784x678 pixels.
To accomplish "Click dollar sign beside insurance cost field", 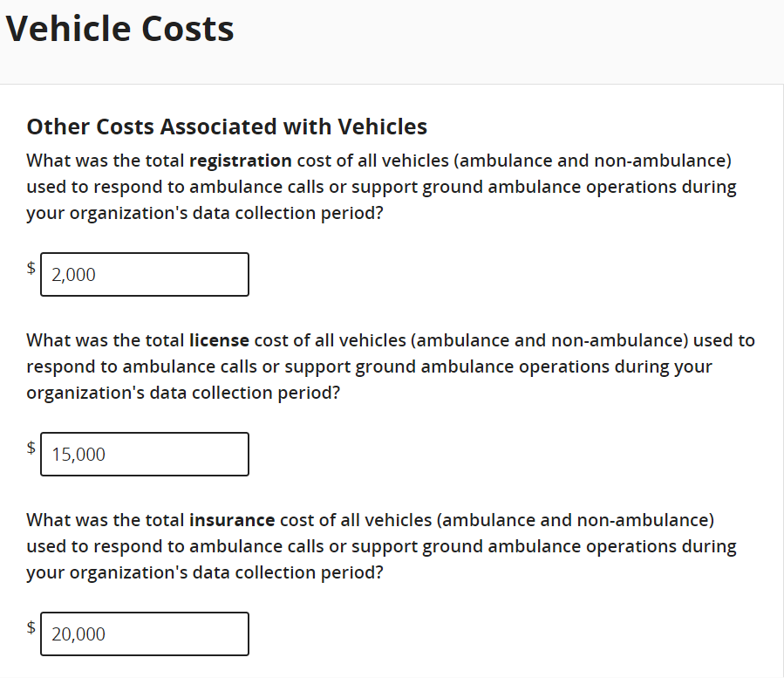I will coord(31,628).
